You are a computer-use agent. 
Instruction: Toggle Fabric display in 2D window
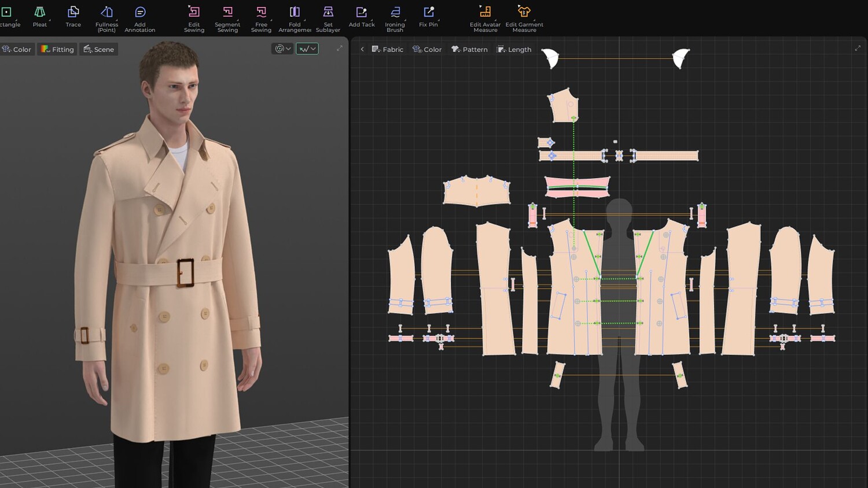[387, 49]
